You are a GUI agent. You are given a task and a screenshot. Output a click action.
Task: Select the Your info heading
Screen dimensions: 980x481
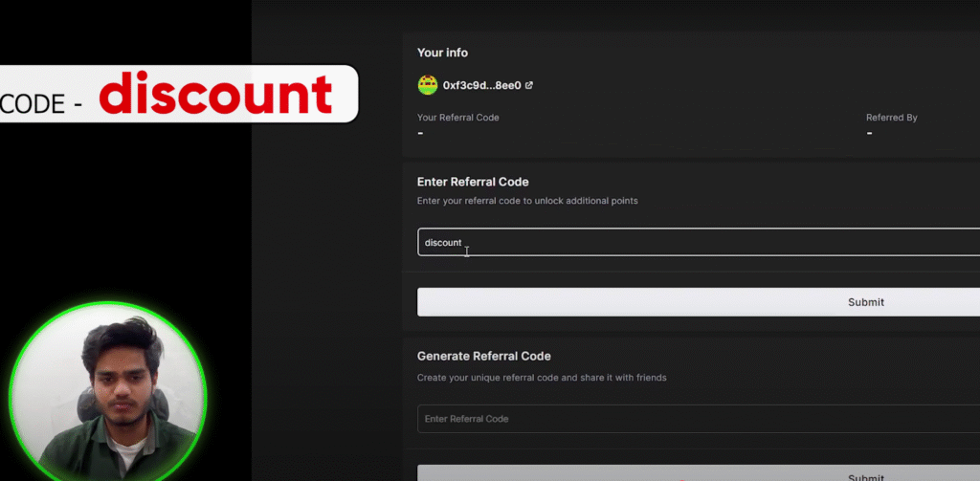tap(442, 54)
